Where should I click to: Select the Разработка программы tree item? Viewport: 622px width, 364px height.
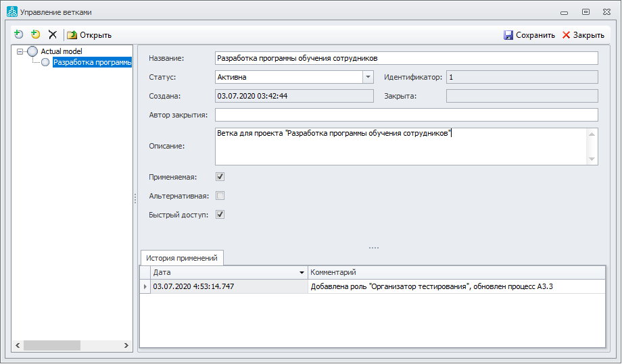(91, 62)
